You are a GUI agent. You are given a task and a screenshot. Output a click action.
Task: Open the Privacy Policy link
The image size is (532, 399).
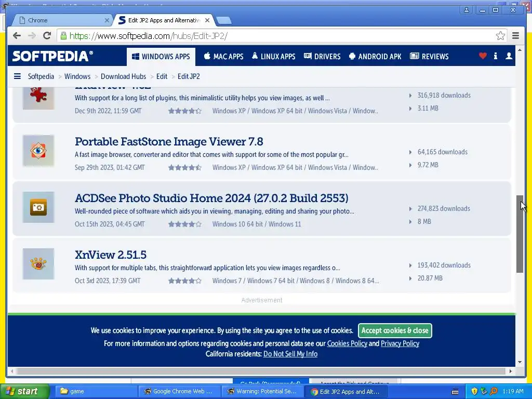click(x=400, y=343)
